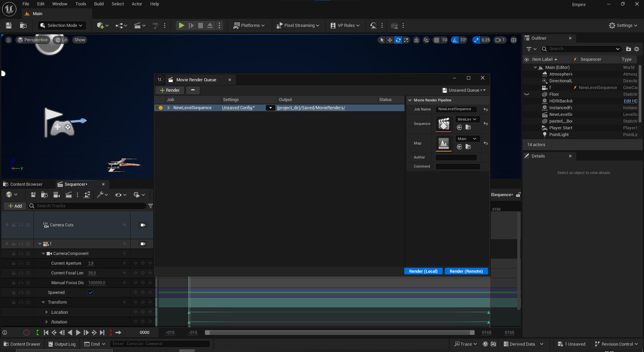
Task: Click Show button in viewport
Action: 79,40
